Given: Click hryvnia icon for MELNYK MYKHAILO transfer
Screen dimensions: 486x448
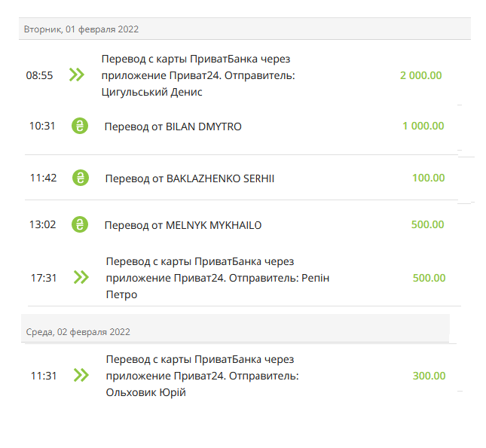Looking at the screenshot, I should 80,224.
